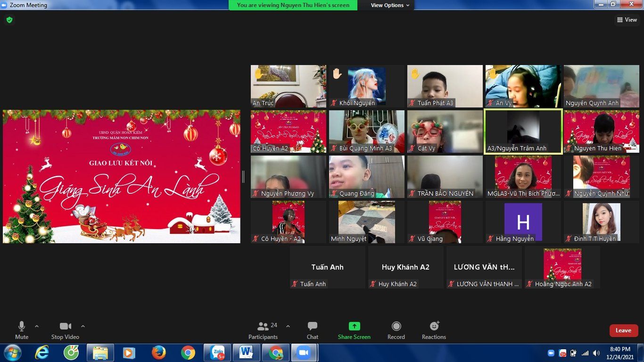Image resolution: width=644 pixels, height=362 pixels.
Task: Switch the layout using View button
Action: (x=627, y=20)
